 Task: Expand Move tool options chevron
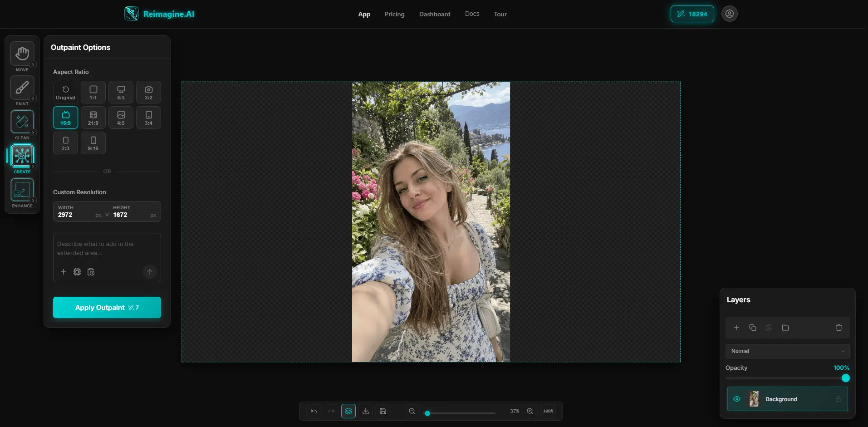(x=33, y=64)
